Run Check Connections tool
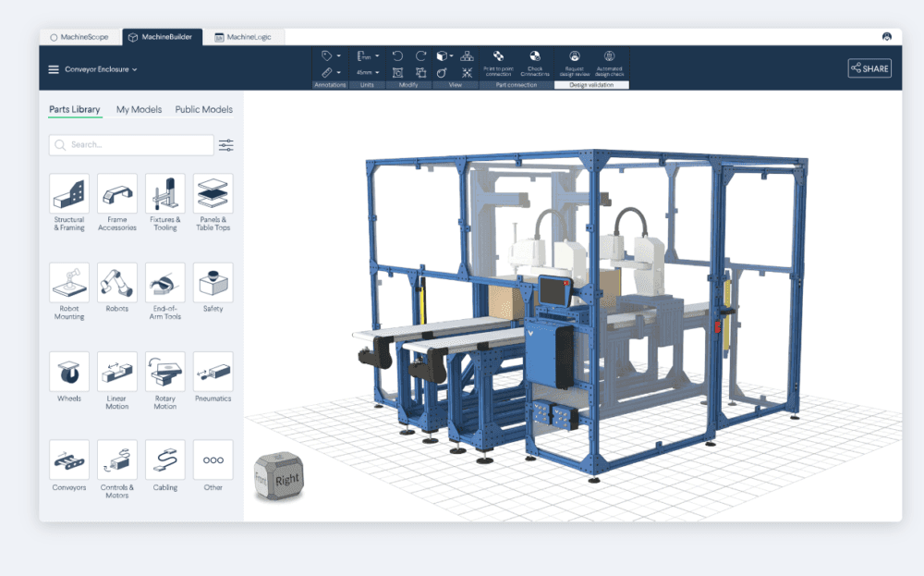The height and width of the screenshot is (576, 924). coord(534,63)
